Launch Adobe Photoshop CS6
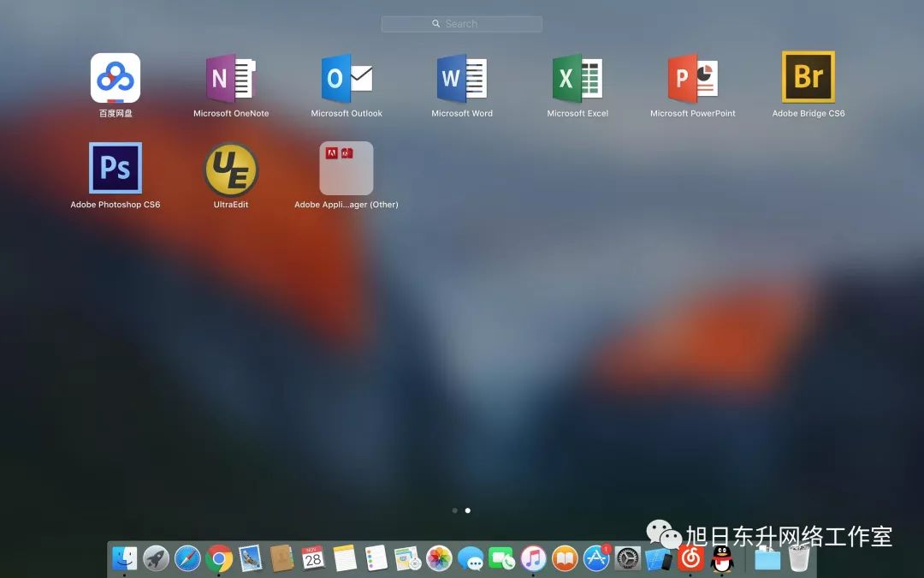This screenshot has width=924, height=578. [x=115, y=169]
